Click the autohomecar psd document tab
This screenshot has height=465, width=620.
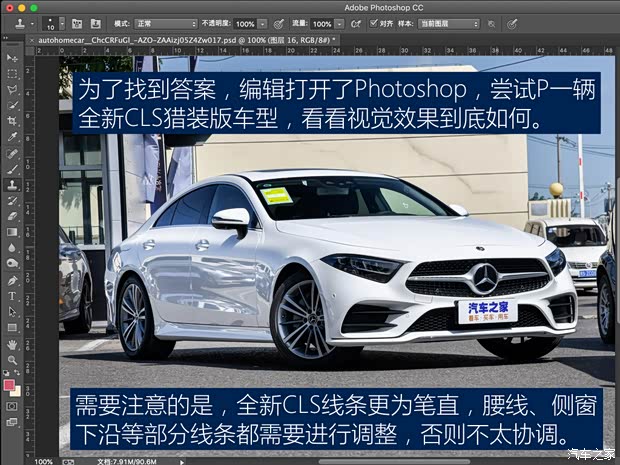(x=178, y=39)
